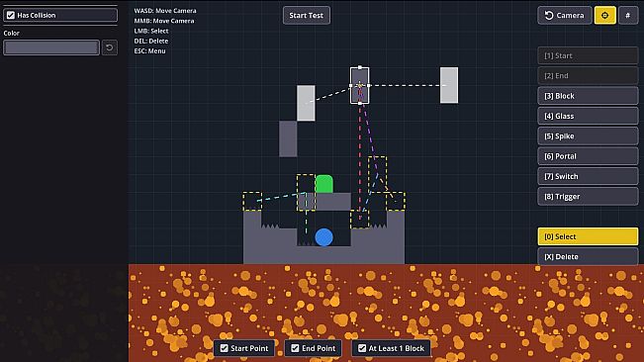Open the Color swatch field
The height and width of the screenshot is (362, 644).
point(51,47)
